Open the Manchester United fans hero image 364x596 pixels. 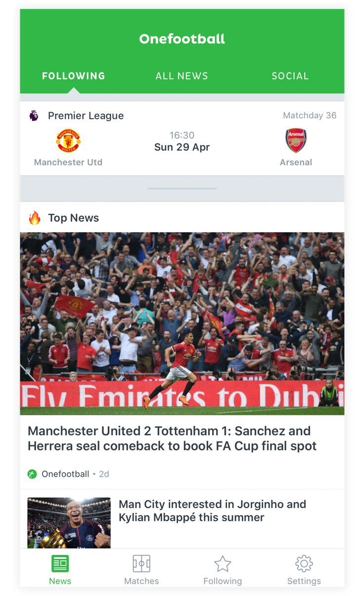point(182,324)
